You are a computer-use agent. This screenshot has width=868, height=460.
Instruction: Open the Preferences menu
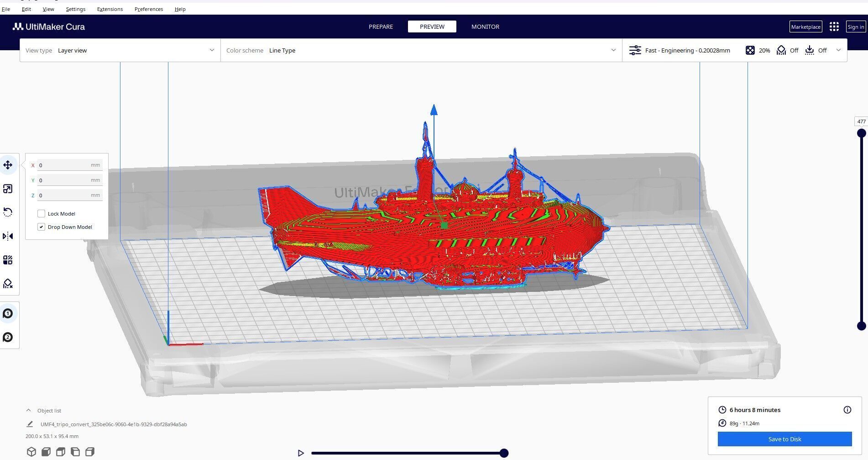point(149,9)
